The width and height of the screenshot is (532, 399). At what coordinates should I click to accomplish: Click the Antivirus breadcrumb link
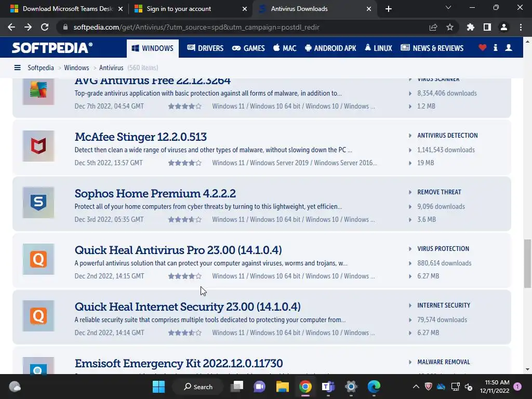pyautogui.click(x=111, y=68)
